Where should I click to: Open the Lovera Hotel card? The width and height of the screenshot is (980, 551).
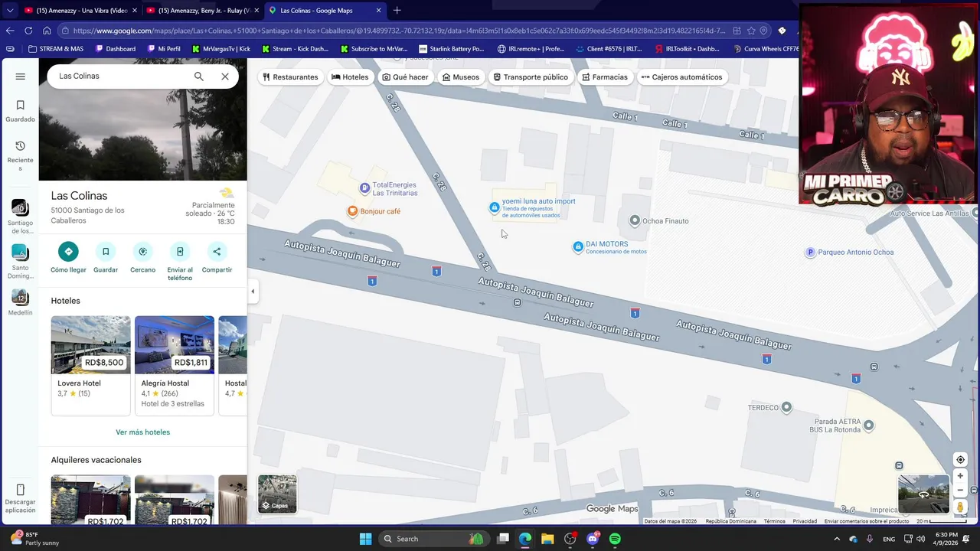(x=90, y=365)
